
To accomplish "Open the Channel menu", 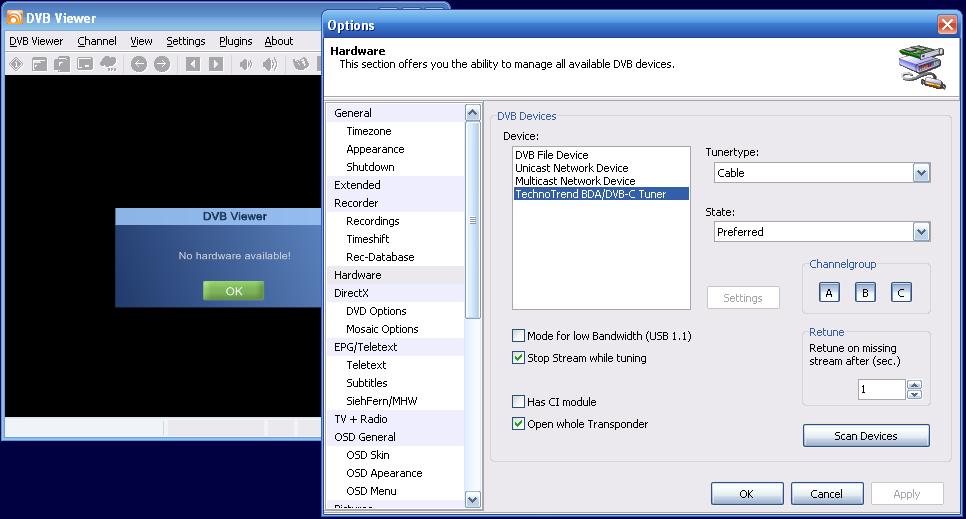I will (97, 41).
